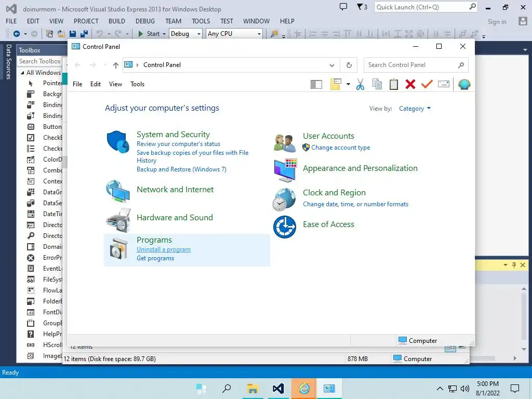Click Visual Studio feedback speech bubble icon
This screenshot has height=399, width=532.
click(343, 7)
